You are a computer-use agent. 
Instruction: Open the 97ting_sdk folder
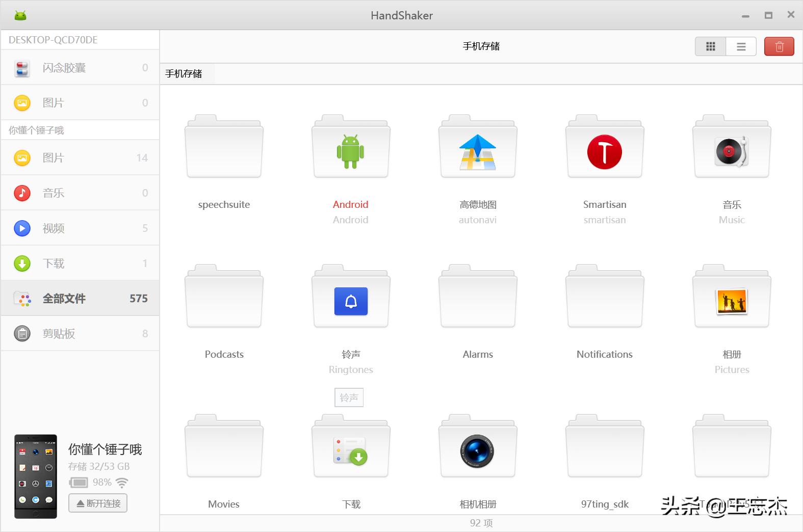point(605,446)
